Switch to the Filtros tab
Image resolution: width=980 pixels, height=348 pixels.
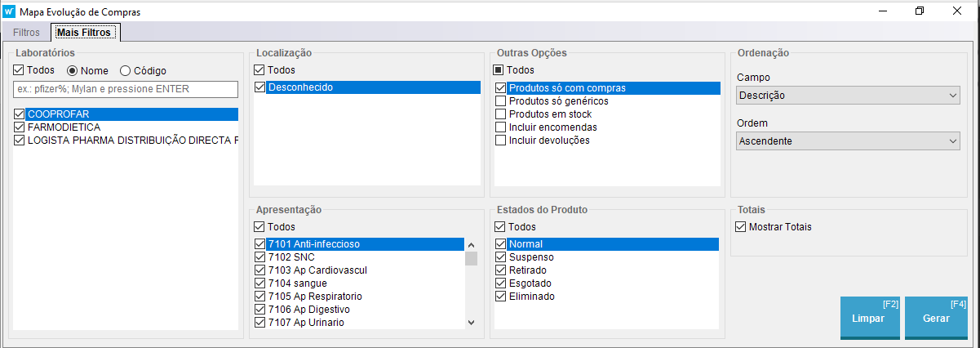(26, 33)
